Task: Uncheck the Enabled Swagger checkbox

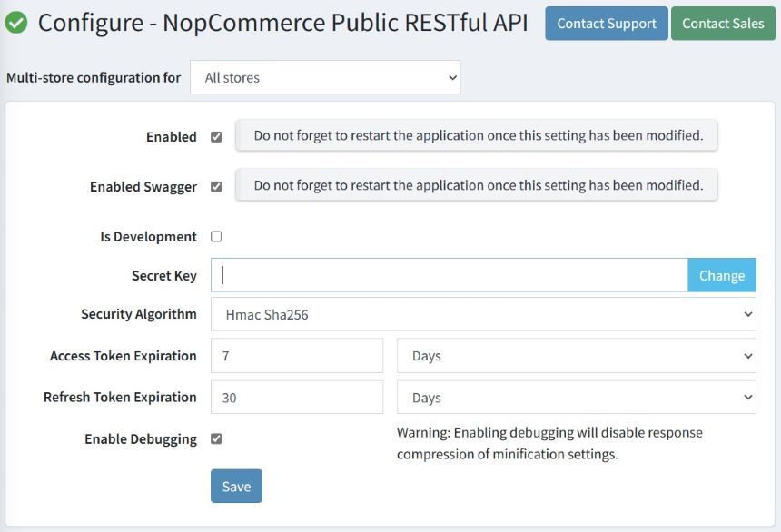Action: click(217, 185)
